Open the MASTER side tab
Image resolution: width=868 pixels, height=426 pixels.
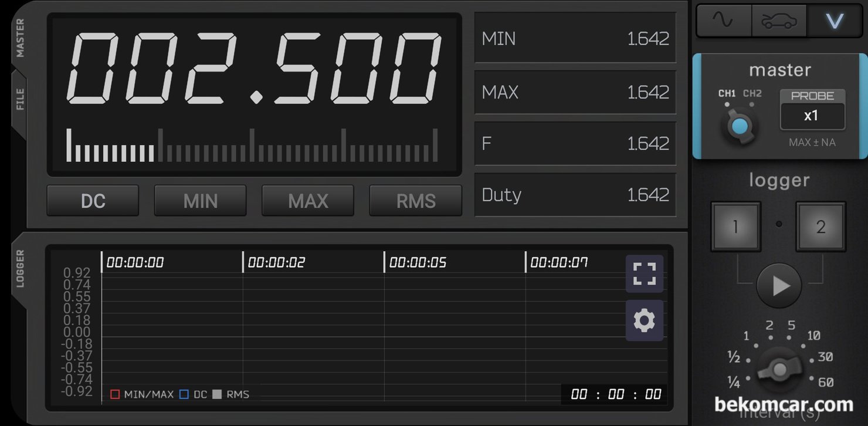coord(20,39)
